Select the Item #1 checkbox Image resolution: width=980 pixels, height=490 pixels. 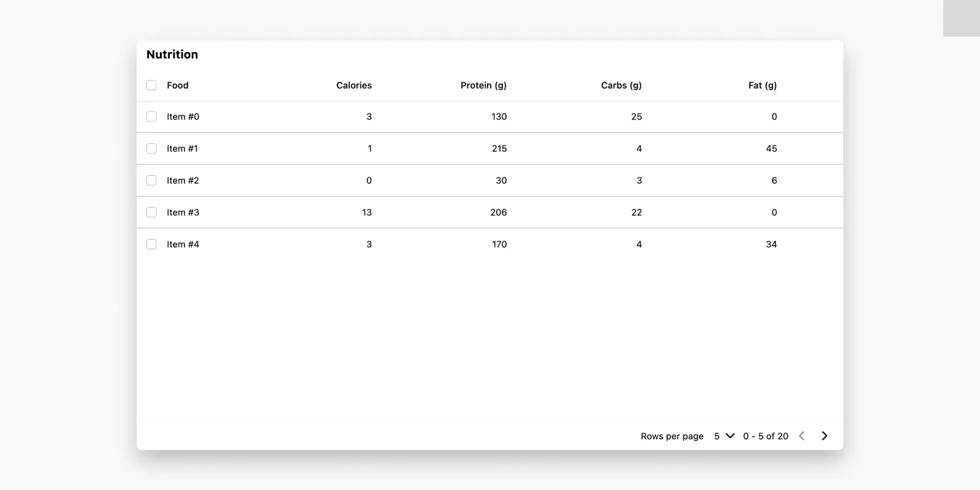pyautogui.click(x=151, y=148)
